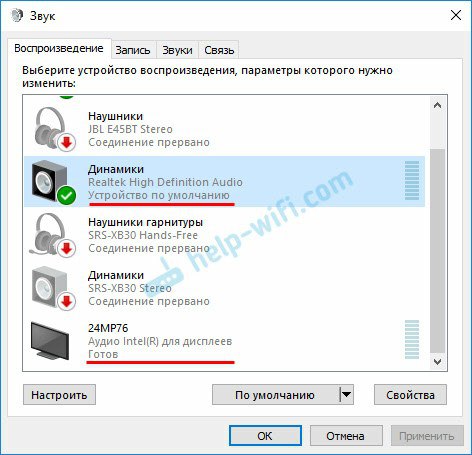Screen dimensions: 472x455
Task: Click the Realtek speakers device icon
Action: coord(53,182)
